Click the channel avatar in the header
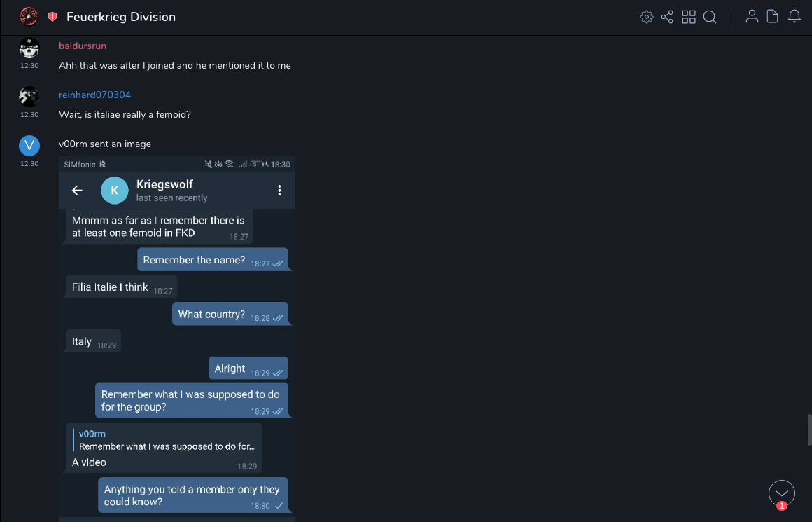 [x=29, y=16]
